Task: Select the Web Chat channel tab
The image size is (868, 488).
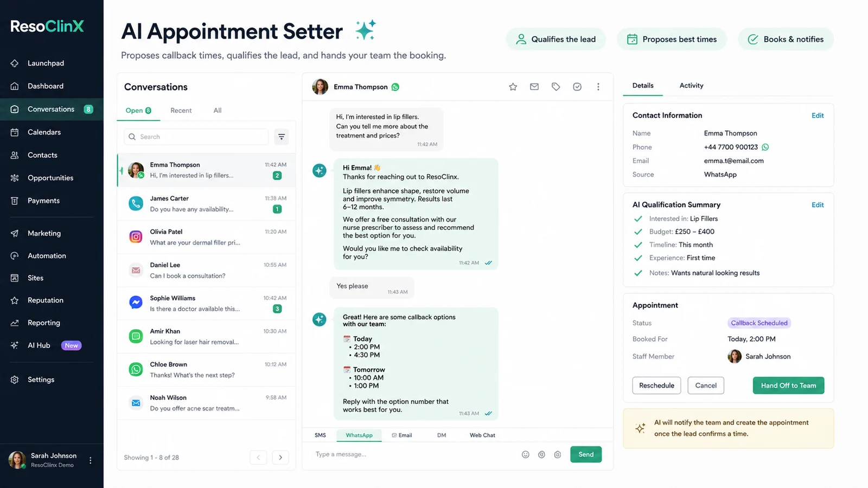Action: click(482, 435)
